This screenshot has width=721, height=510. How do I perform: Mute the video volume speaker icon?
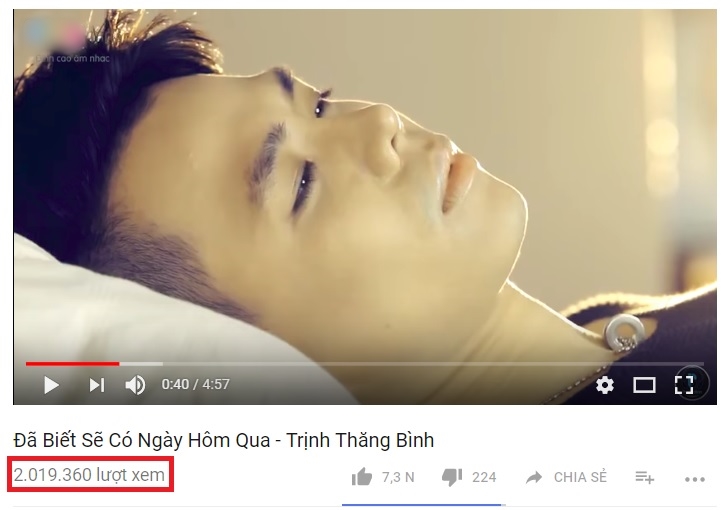(135, 385)
